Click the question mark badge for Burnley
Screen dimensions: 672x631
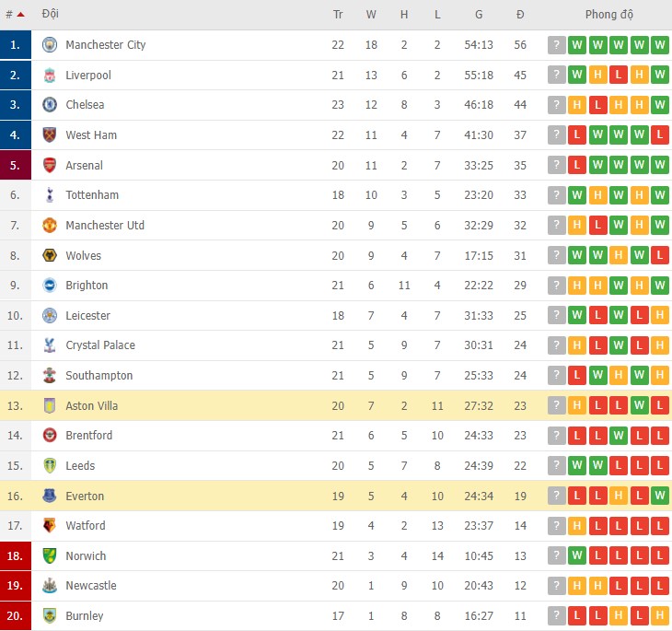(556, 616)
